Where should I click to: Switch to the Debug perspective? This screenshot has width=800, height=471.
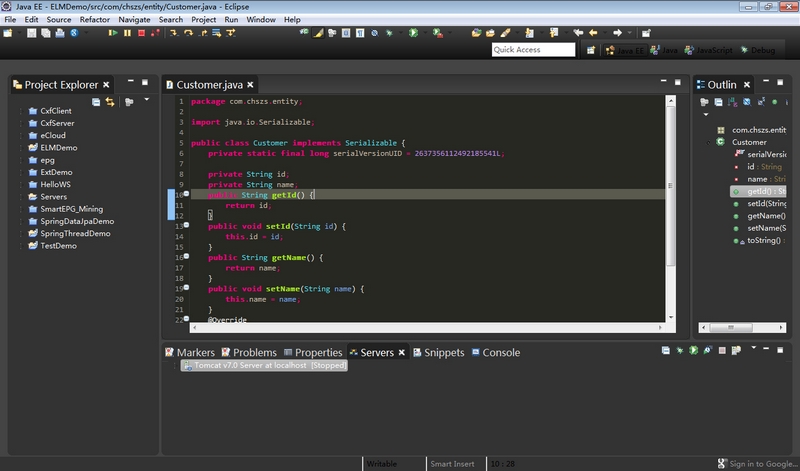(x=757, y=50)
